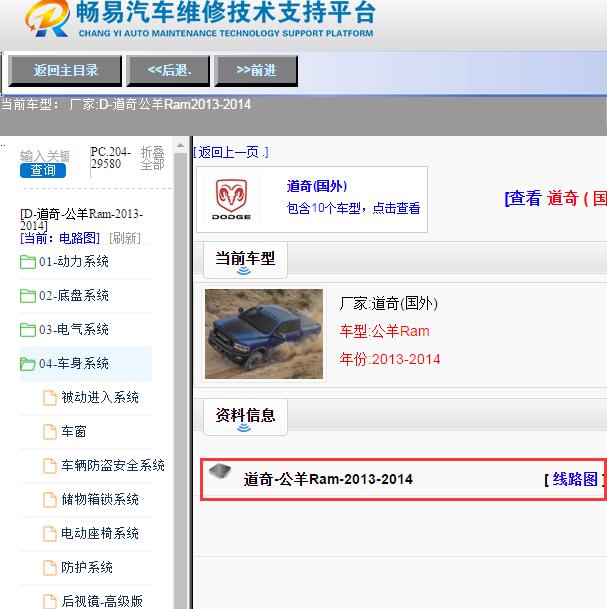Image resolution: width=607 pixels, height=609 pixels.
Task: Click the 年份:2013-2014 text
Action: point(390,359)
